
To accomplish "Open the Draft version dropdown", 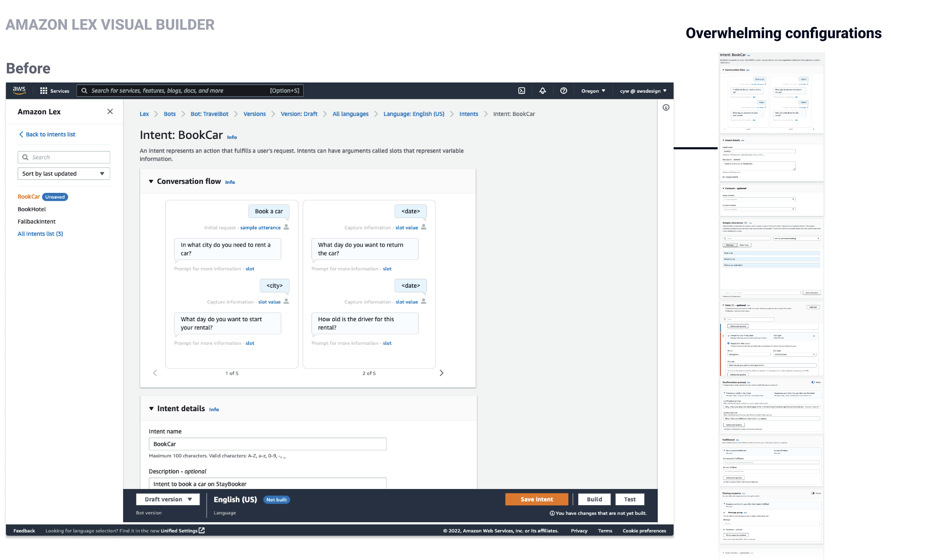I will point(168,499).
